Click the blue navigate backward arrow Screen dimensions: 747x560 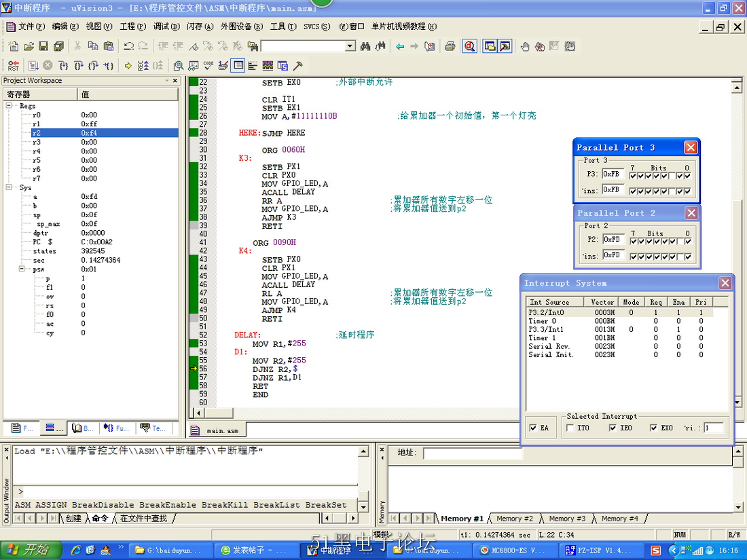400,46
